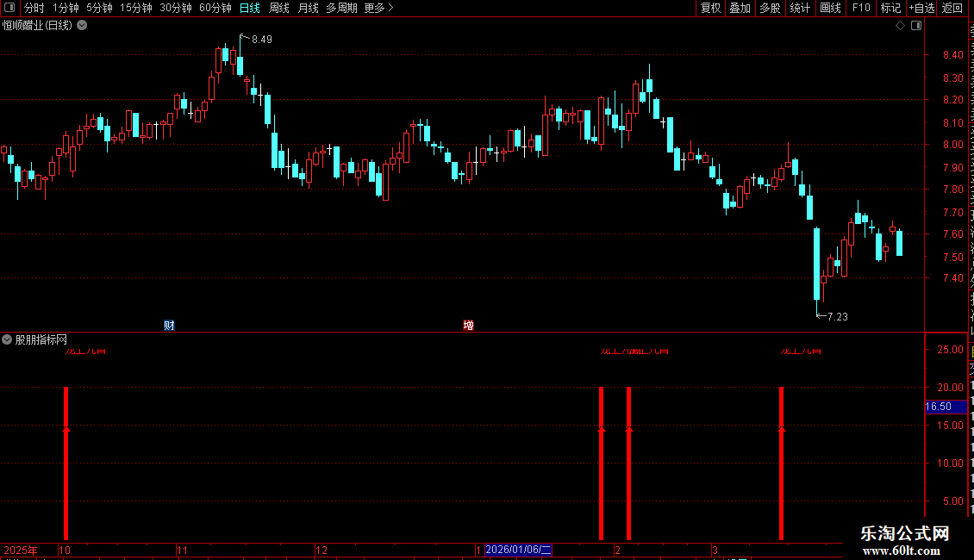Select the 5分钟 period
Image resolution: width=974 pixels, height=560 pixels.
99,8
